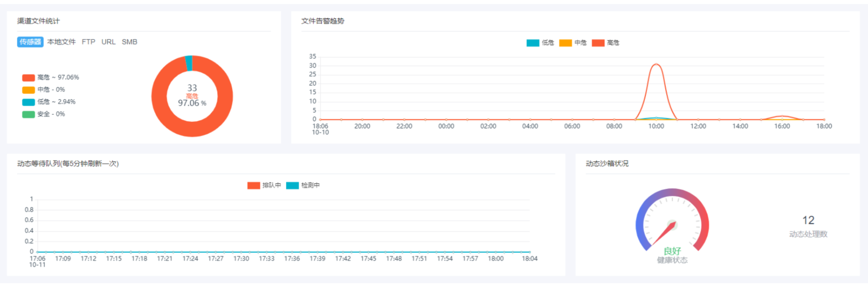Click the 动态处理数 count 12
Screen dimensions: 868x285
tap(808, 221)
